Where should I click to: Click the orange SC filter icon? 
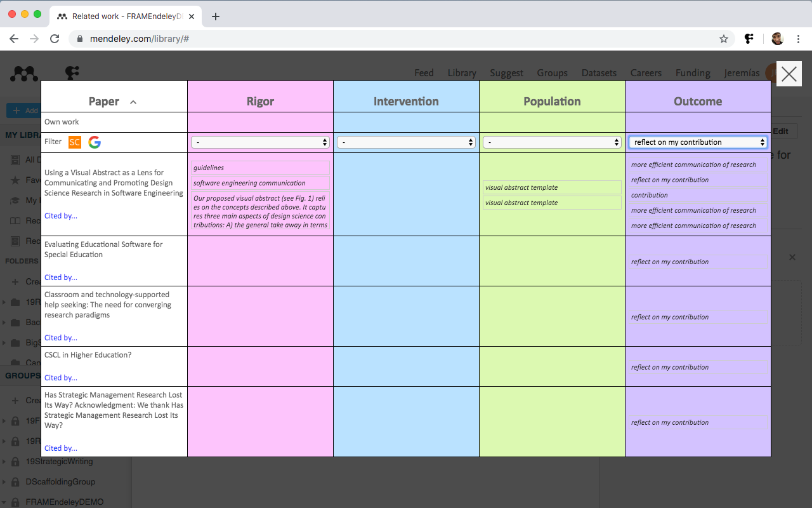click(x=75, y=142)
